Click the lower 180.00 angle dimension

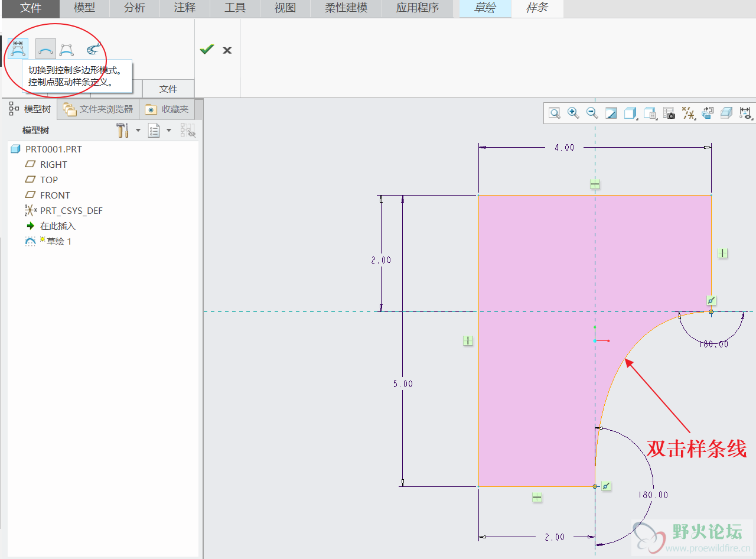[653, 495]
